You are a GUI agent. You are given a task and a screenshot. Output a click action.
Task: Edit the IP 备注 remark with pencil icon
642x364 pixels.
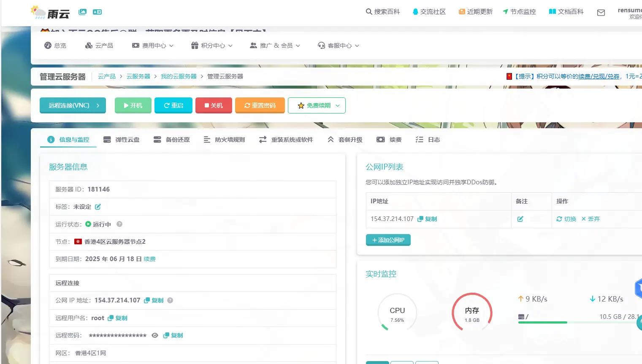(520, 219)
